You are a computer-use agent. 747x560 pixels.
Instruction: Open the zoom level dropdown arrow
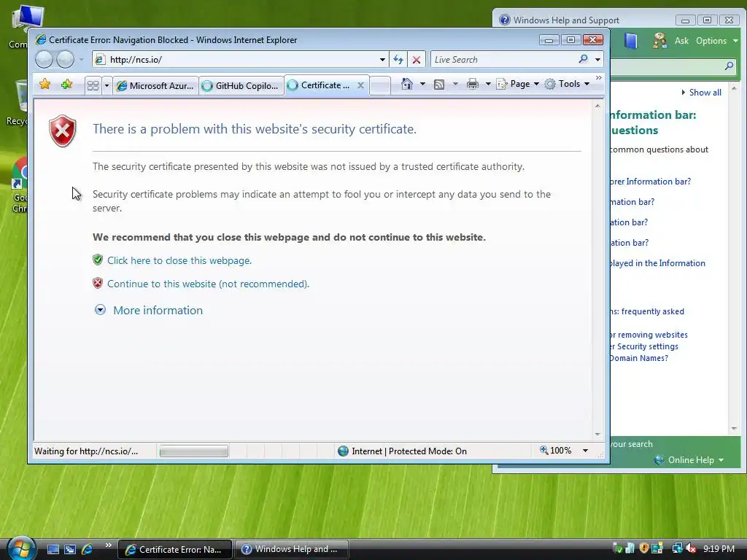(x=586, y=451)
